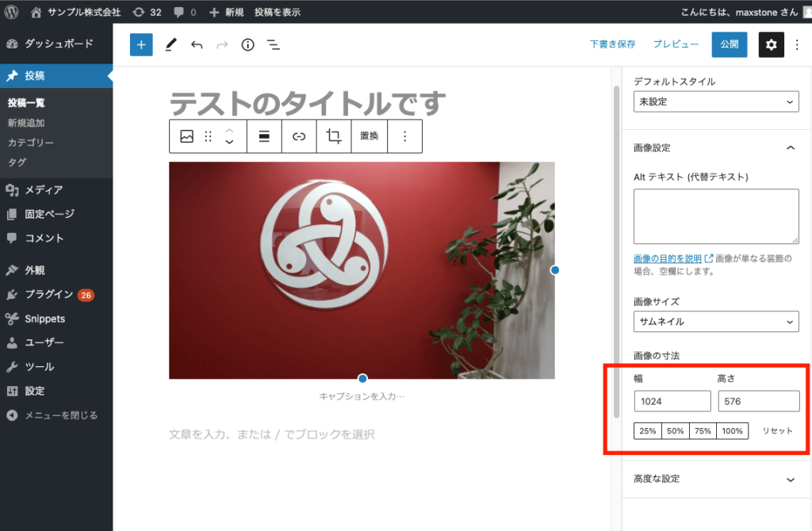The width and height of the screenshot is (812, 531).
Task: Toggle the settings sidebar with the gear icon
Action: (x=771, y=44)
